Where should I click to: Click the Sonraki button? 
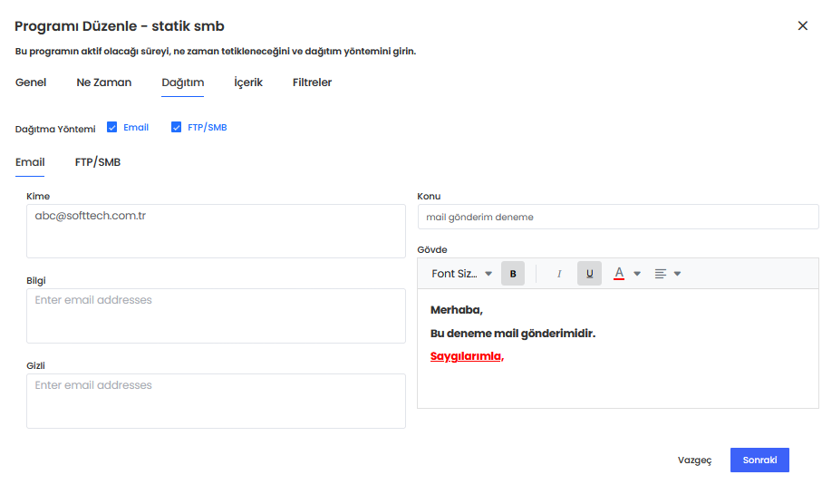click(759, 460)
